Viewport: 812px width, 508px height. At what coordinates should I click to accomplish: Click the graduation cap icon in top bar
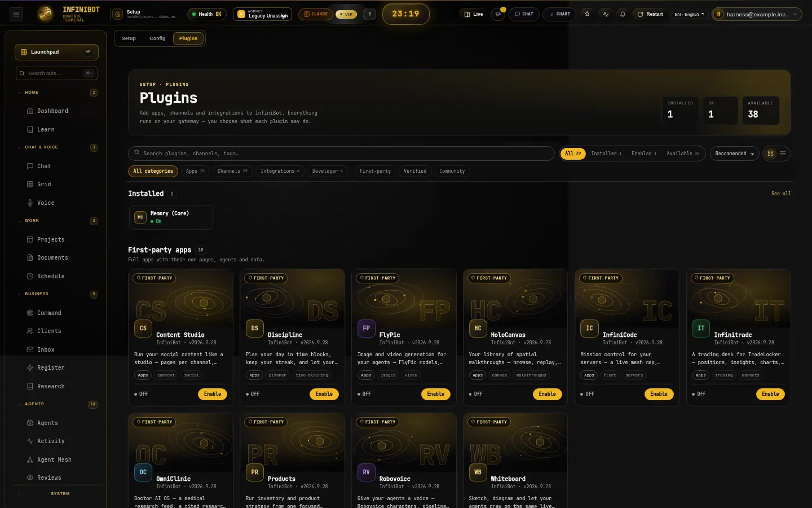pyautogui.click(x=498, y=14)
